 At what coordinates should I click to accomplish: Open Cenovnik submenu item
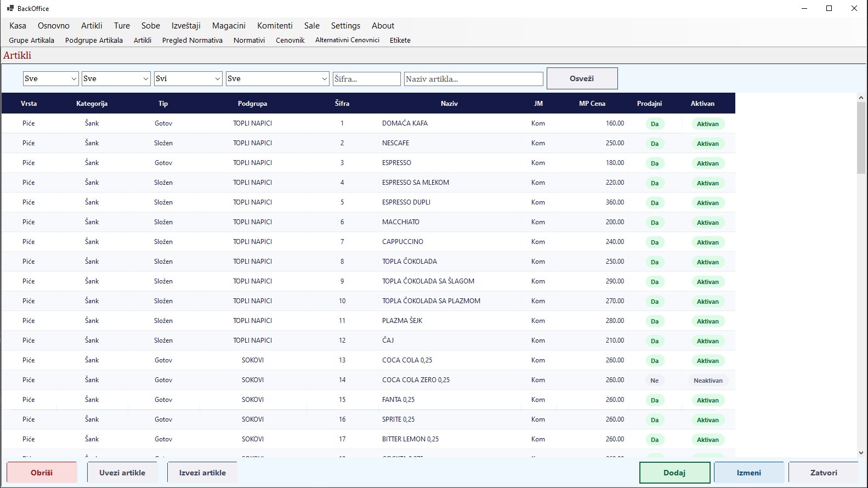[x=290, y=40]
